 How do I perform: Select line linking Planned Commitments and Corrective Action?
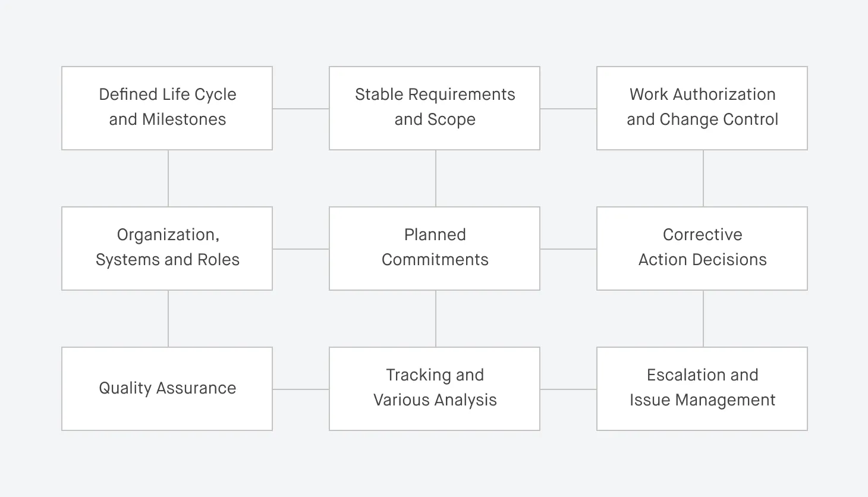(568, 249)
